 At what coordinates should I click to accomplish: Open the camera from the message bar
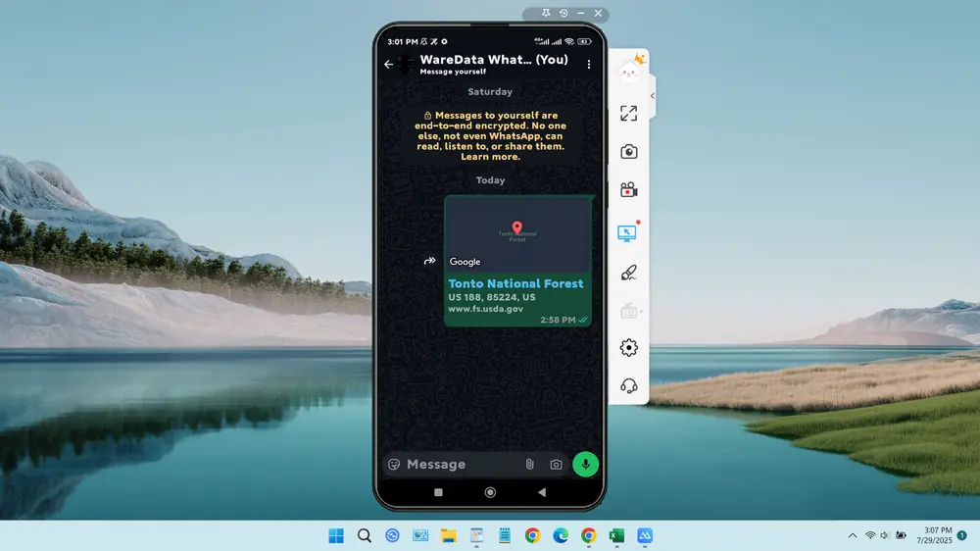[556, 464]
